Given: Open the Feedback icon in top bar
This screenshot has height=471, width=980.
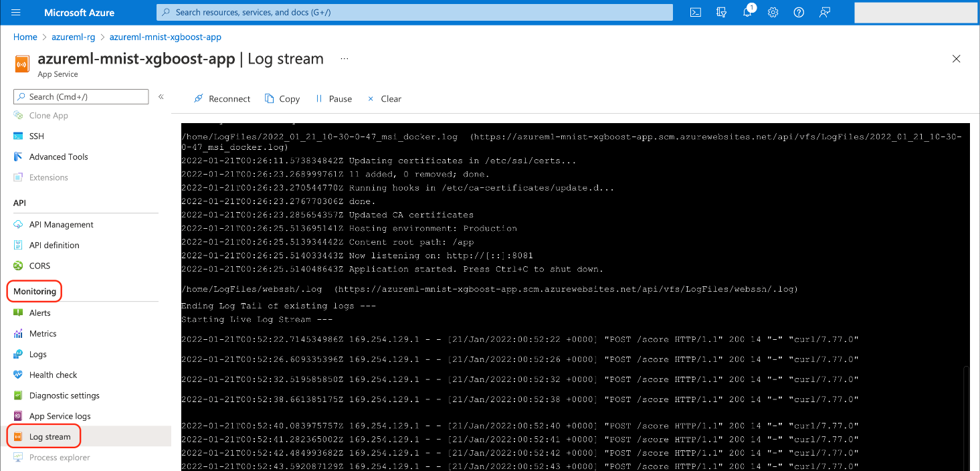Looking at the screenshot, I should point(825,12).
